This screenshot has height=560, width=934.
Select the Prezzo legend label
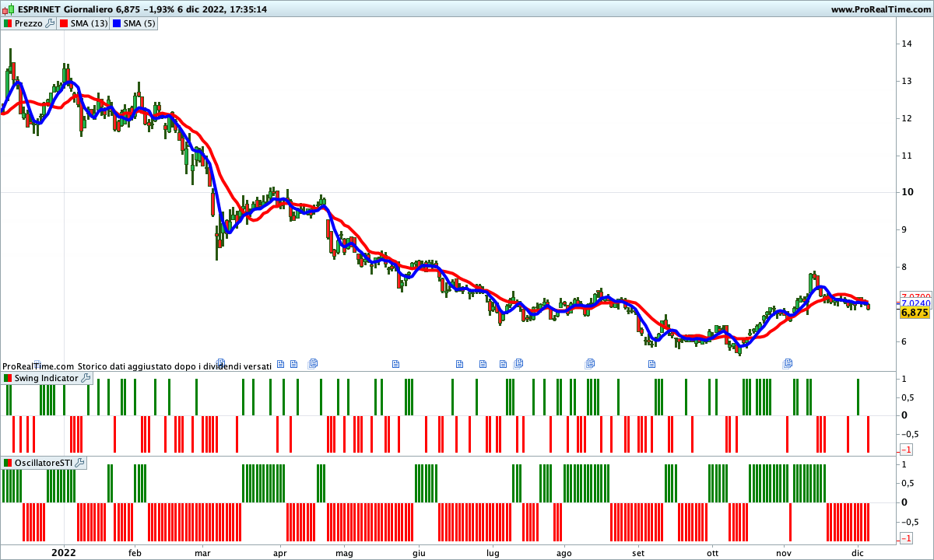coord(29,23)
